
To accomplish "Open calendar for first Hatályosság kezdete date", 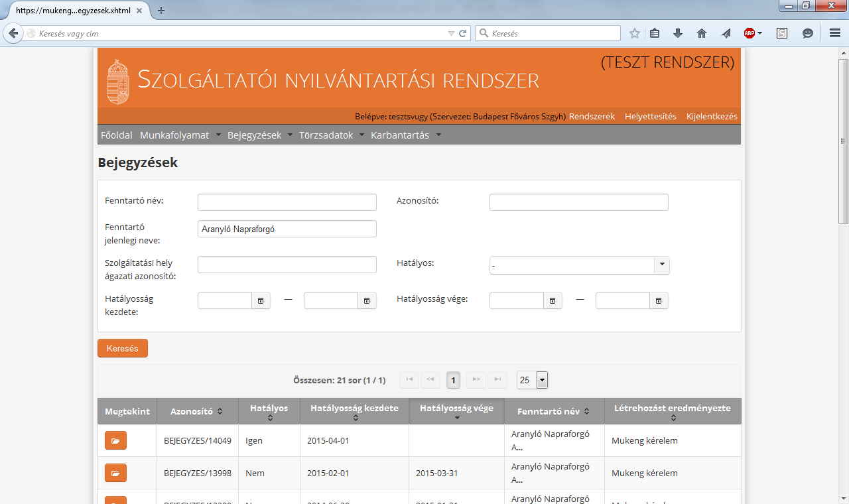I will [x=261, y=300].
